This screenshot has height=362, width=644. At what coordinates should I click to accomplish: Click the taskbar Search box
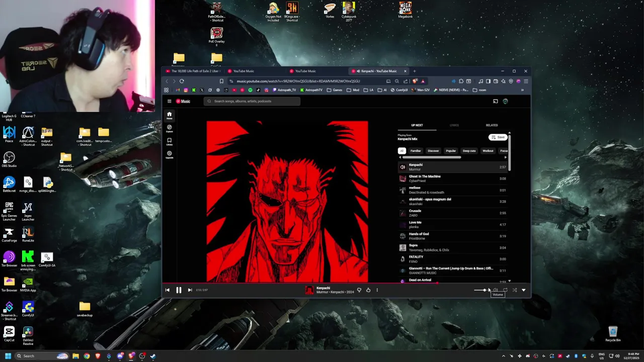click(x=42, y=356)
